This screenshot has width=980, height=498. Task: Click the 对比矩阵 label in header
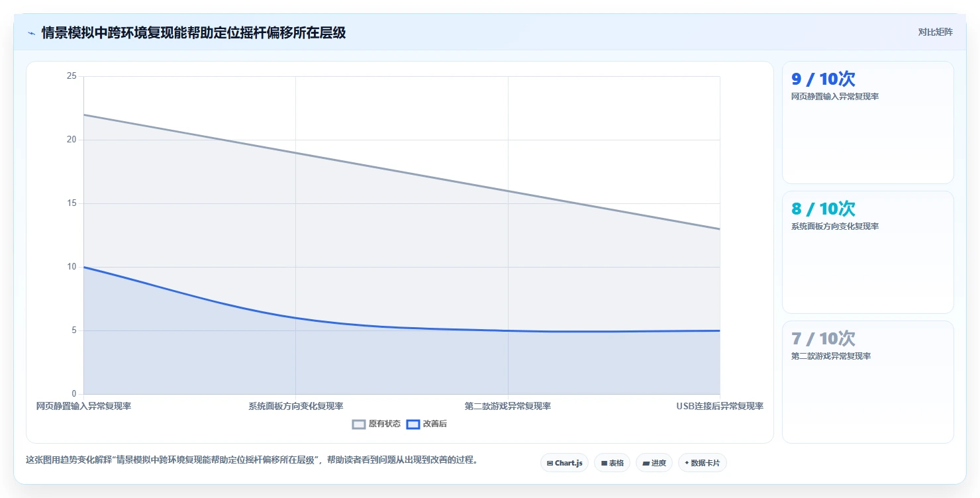pyautogui.click(x=936, y=32)
